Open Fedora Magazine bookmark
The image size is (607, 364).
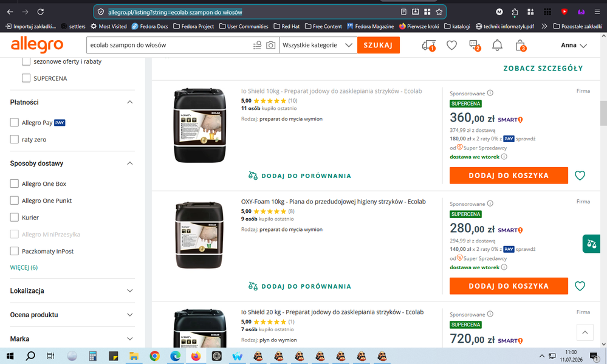point(371,26)
